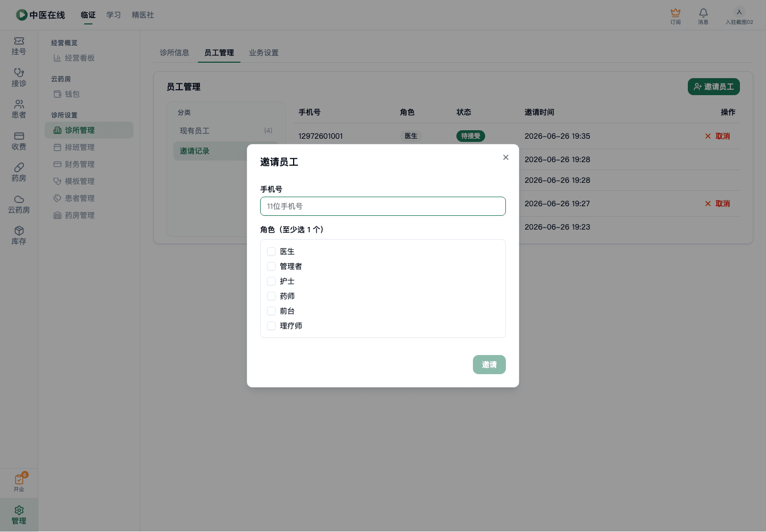Open the 员工管理 tab

coord(219,53)
